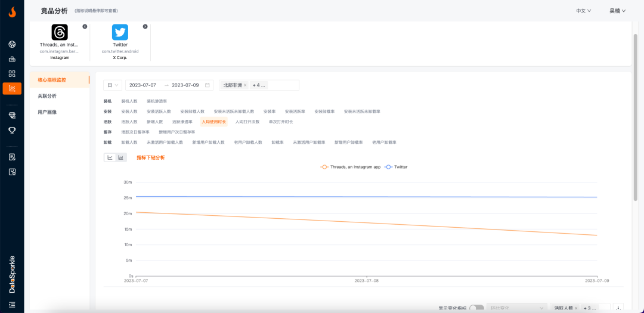Remove Twitter app with its close icon
Viewport: 644px width, 313px height.
pos(145,27)
